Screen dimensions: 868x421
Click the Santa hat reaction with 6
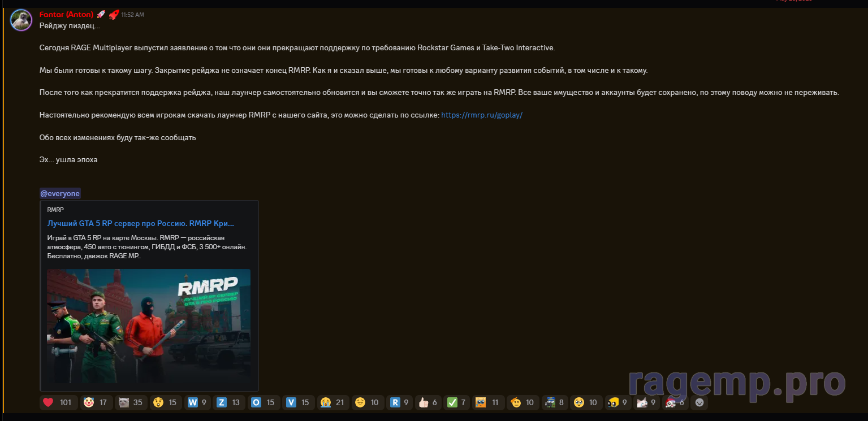[x=675, y=402]
